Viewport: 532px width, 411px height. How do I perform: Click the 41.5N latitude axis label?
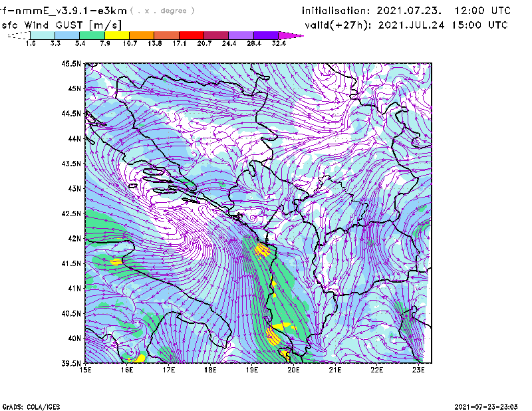(x=71, y=263)
